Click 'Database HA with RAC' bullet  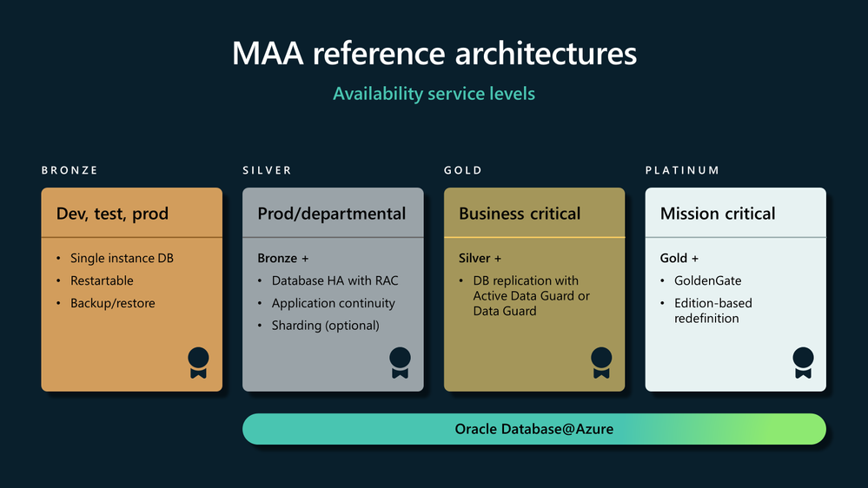tap(335, 280)
